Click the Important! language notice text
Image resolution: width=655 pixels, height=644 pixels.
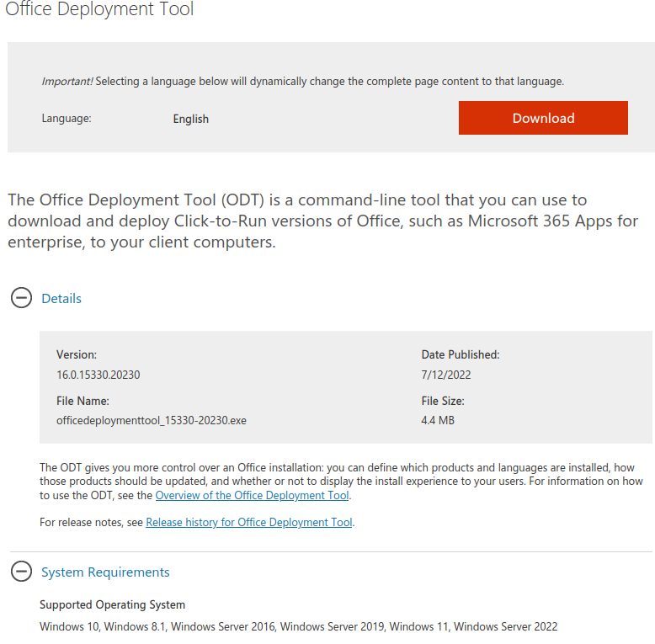[x=303, y=81]
